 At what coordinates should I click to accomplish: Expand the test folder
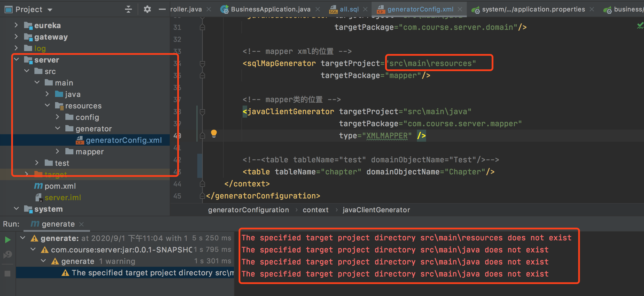(x=37, y=163)
